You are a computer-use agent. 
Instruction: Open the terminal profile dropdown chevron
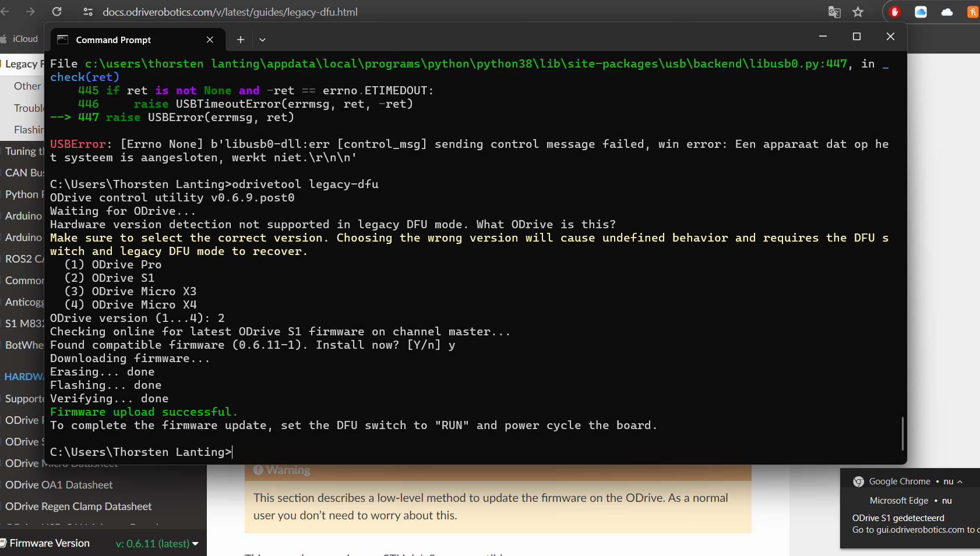click(x=263, y=40)
